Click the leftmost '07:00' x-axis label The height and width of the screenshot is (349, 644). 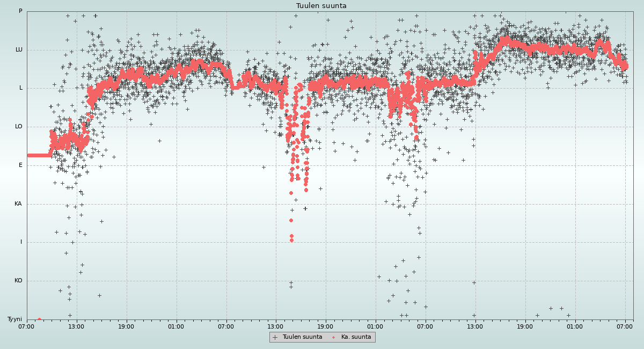(27, 326)
